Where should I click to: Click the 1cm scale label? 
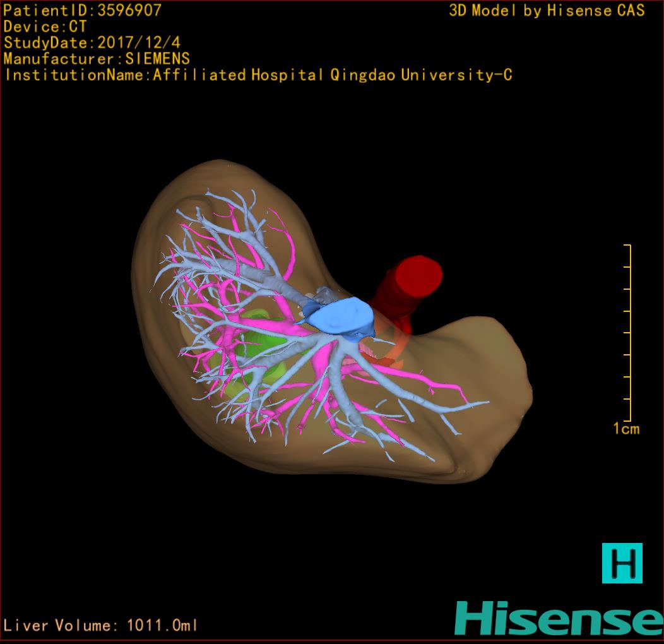(625, 429)
